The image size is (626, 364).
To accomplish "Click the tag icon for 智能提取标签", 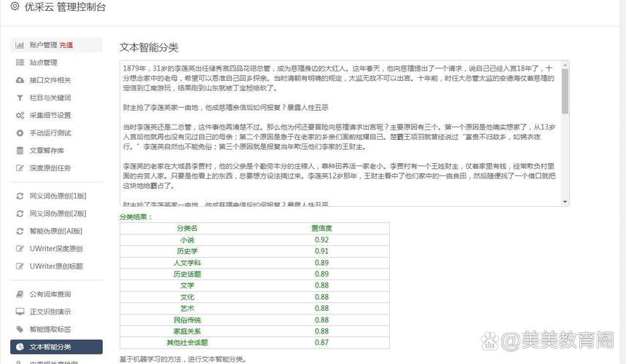I will pyautogui.click(x=20, y=329).
